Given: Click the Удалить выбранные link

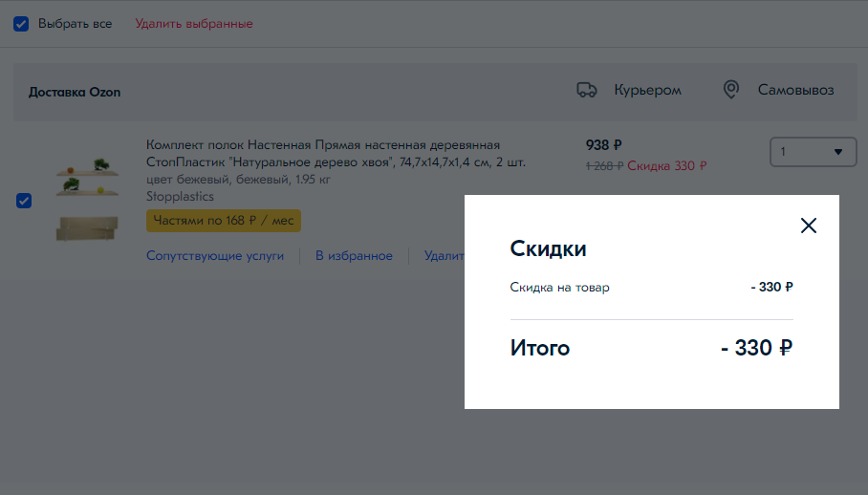Looking at the screenshot, I should (194, 23).
